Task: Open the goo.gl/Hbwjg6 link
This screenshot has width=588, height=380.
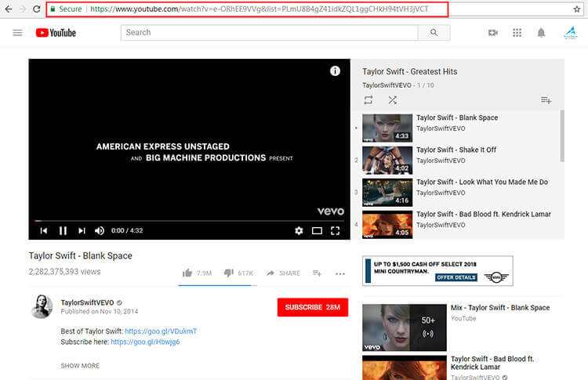Action: pos(145,342)
